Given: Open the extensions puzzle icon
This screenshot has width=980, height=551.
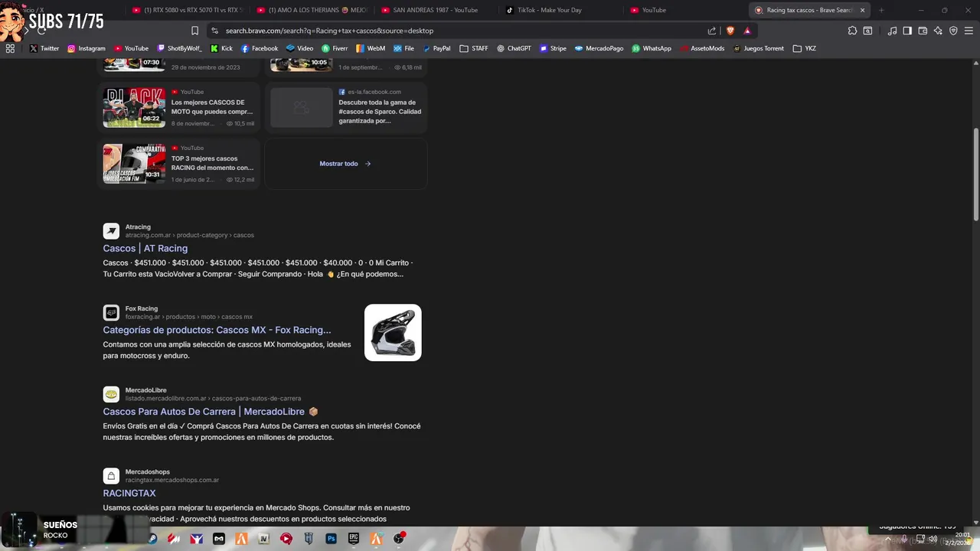Looking at the screenshot, I should coord(852,31).
